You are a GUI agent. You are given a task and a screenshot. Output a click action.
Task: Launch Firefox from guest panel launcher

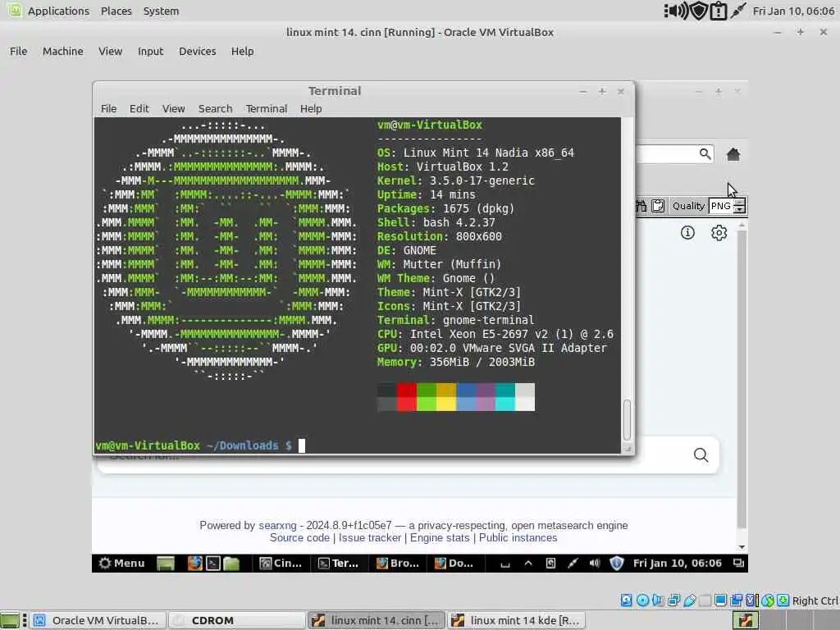pyautogui.click(x=195, y=563)
